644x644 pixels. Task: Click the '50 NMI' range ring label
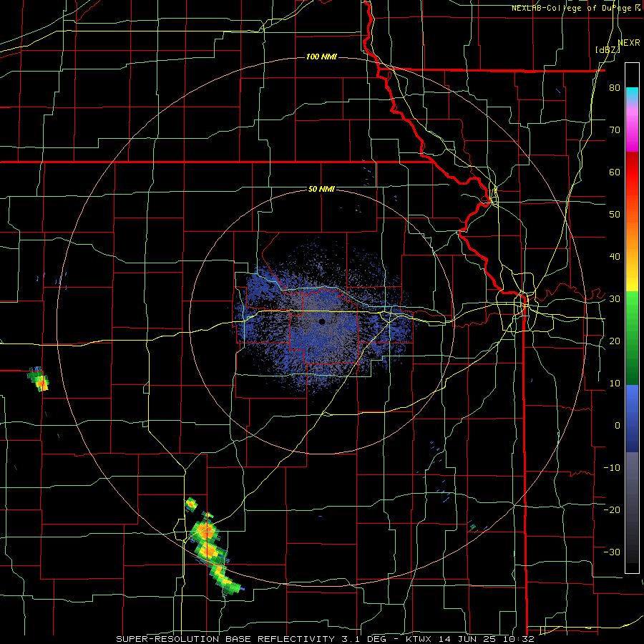click(x=321, y=189)
